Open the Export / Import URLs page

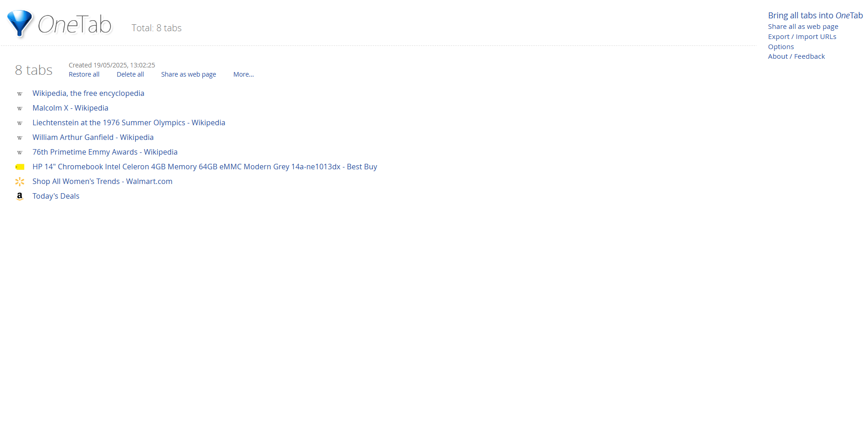point(802,36)
